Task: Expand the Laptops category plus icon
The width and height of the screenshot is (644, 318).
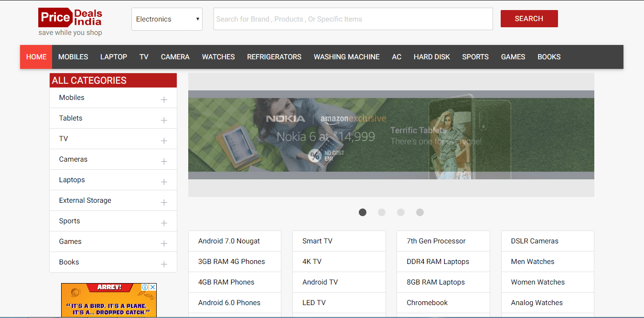Action: pos(164,182)
